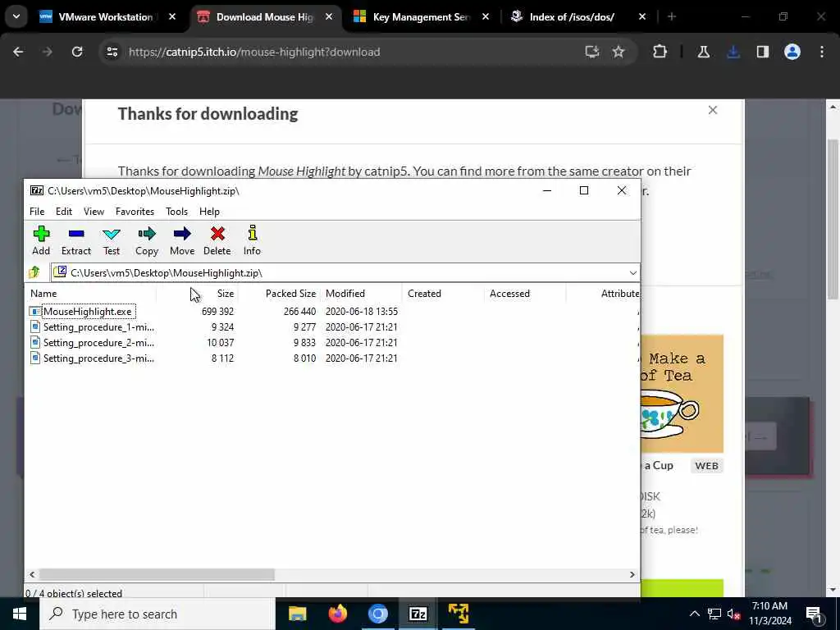The width and height of the screenshot is (840, 630).
Task: Sort by the Modified column header
Action: pyautogui.click(x=362, y=294)
